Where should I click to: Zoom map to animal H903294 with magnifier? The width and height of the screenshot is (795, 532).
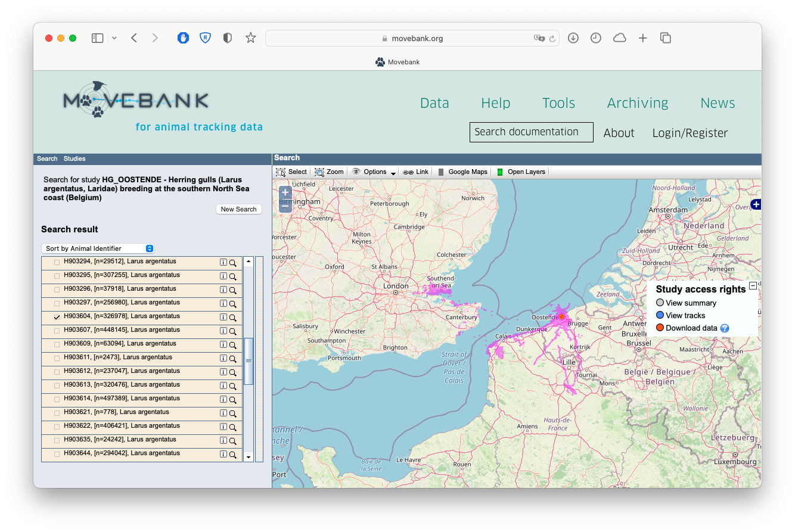click(x=233, y=263)
